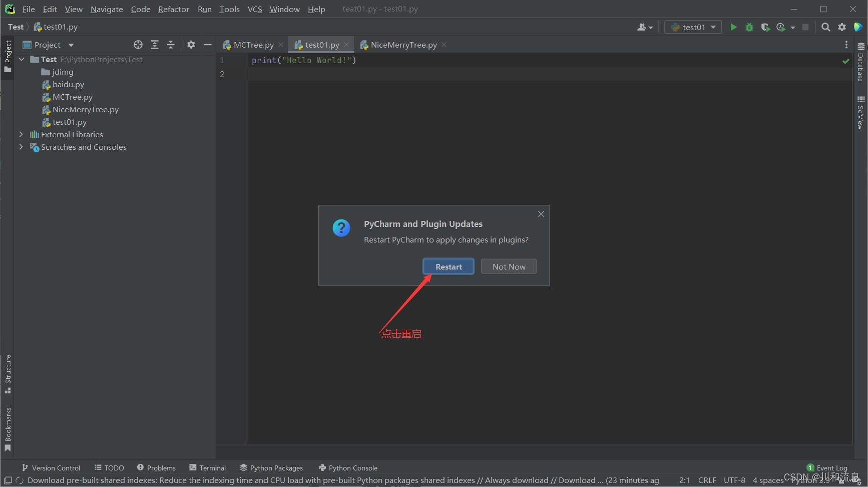This screenshot has width=868, height=487.
Task: Click the 4 spaces indent setting
Action: [x=768, y=480]
